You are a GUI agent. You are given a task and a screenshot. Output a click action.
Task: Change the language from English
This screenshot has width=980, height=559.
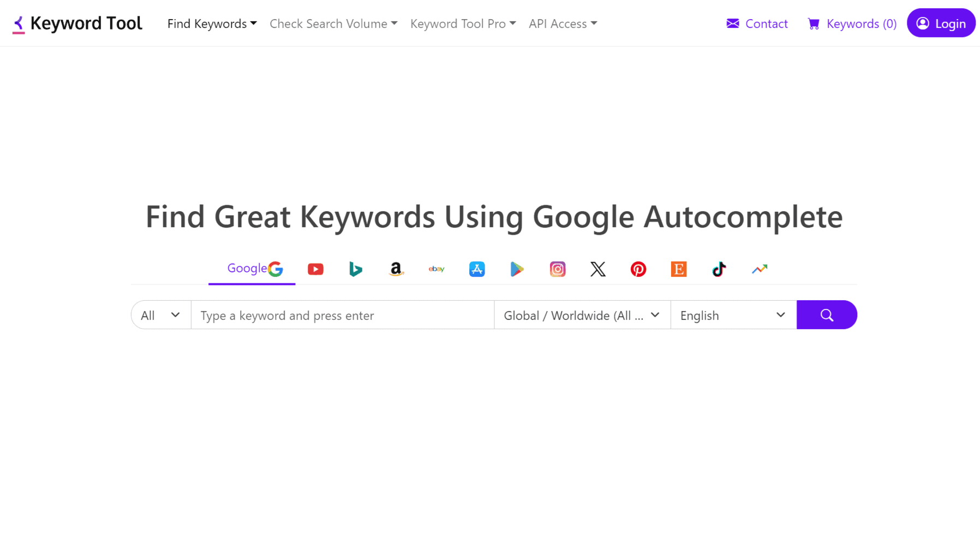(x=733, y=315)
